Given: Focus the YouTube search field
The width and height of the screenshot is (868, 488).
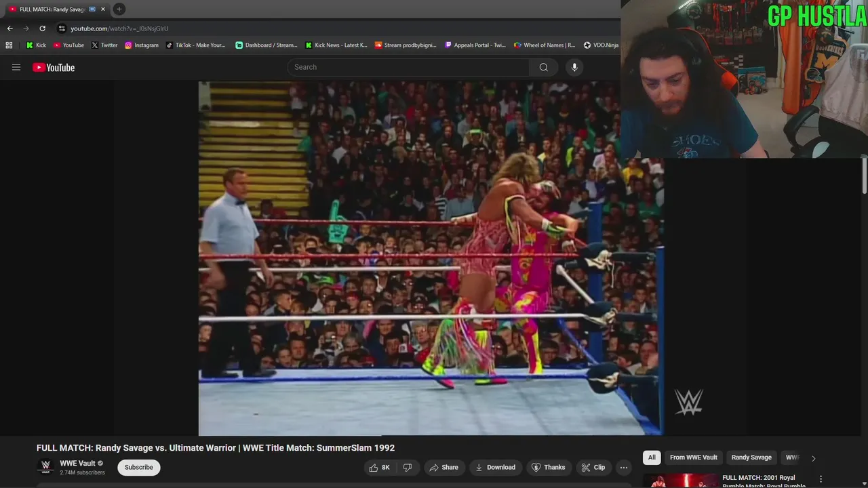Looking at the screenshot, I should pyautogui.click(x=409, y=67).
